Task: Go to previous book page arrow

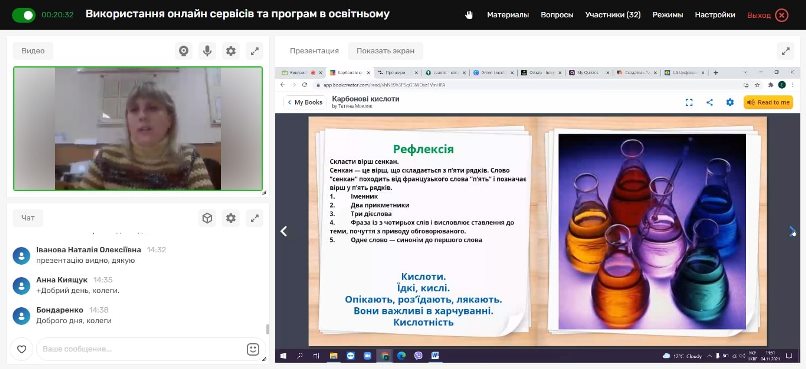Action: pyautogui.click(x=283, y=231)
